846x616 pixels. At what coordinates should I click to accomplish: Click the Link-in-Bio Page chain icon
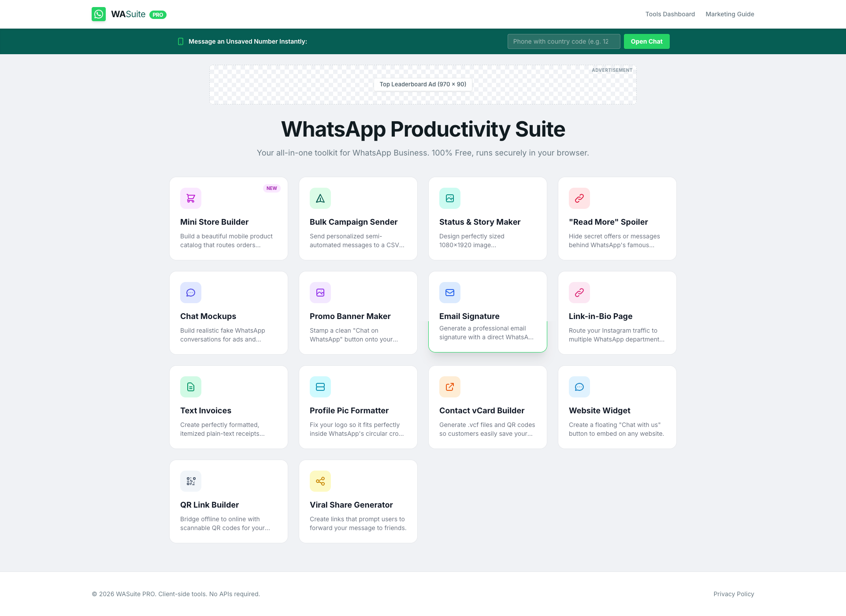[x=579, y=293]
